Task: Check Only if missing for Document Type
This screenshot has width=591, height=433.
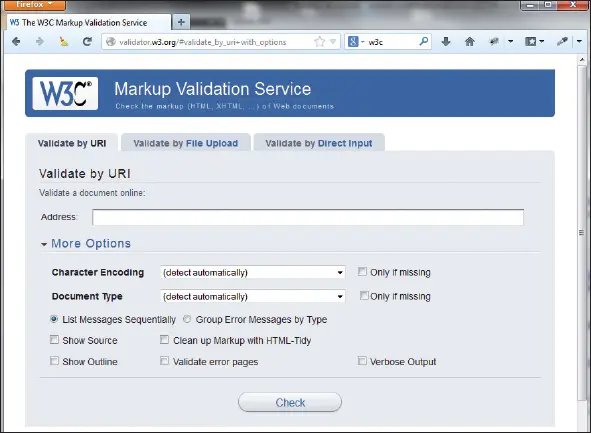Action: [364, 295]
